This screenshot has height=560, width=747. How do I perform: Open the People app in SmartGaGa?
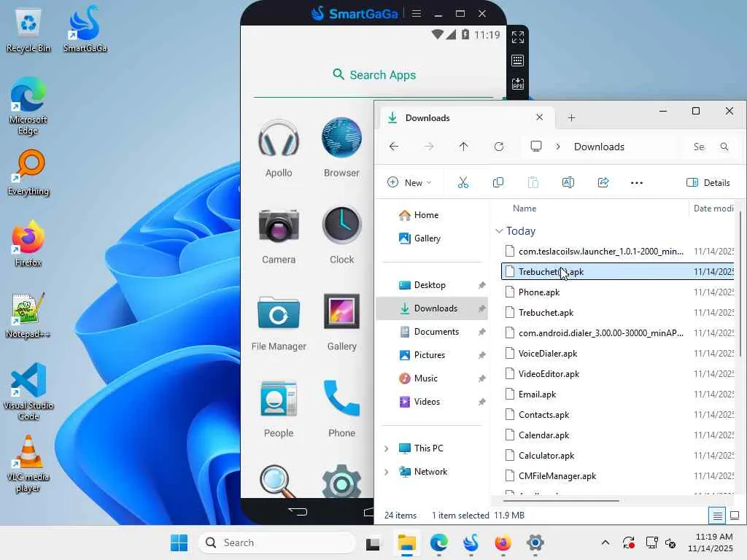[279, 410]
